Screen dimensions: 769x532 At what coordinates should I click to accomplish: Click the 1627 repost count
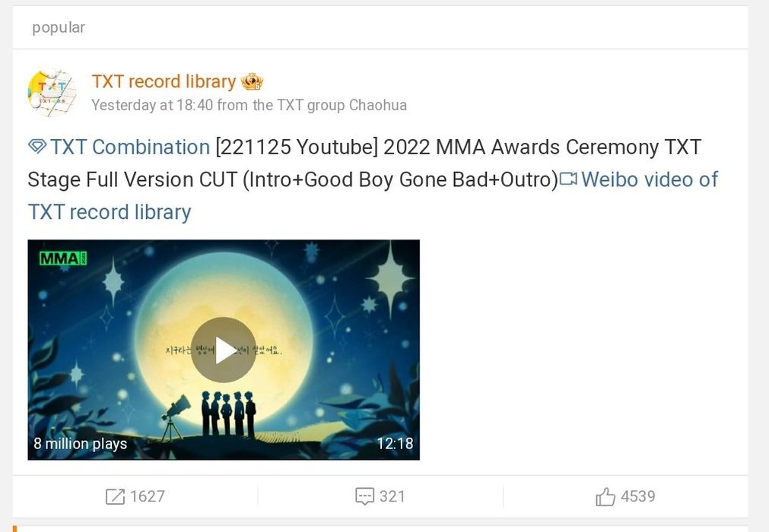click(147, 496)
